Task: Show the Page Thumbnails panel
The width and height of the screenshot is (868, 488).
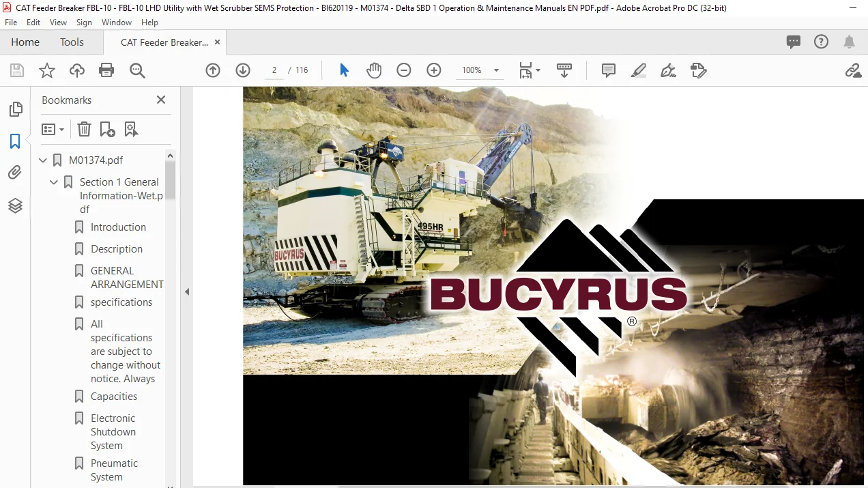Action: (x=15, y=109)
